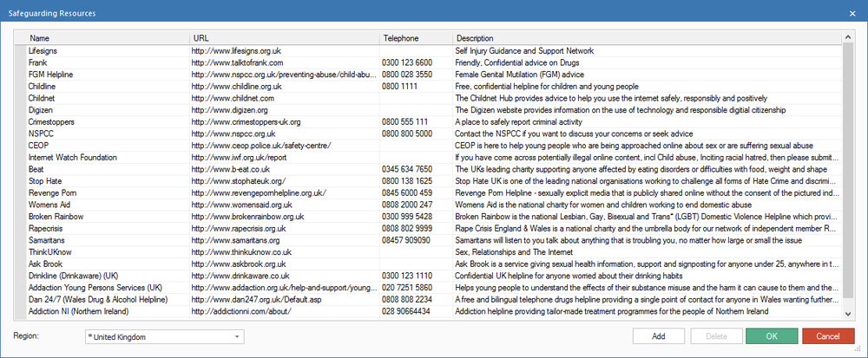Click the scroll down arrow of the list
Image resolution: width=868 pixels, height=358 pixels.
(847, 314)
